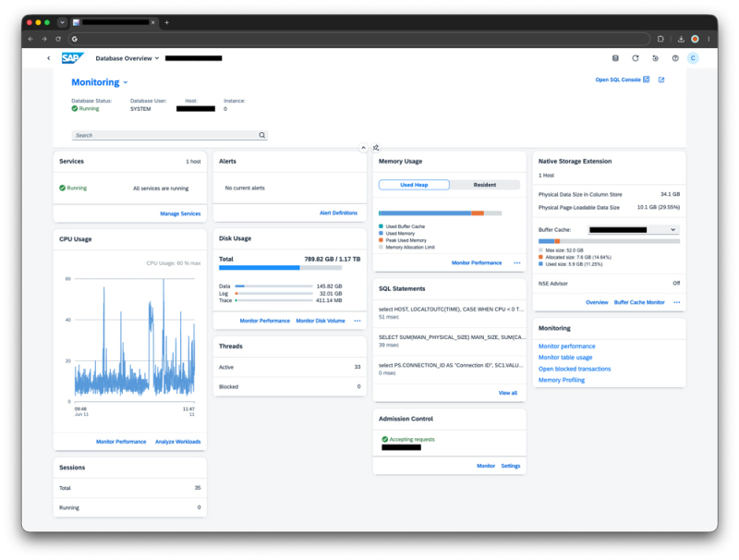739x560 pixels.
Task: Select the Used Heap tab
Action: (x=414, y=185)
